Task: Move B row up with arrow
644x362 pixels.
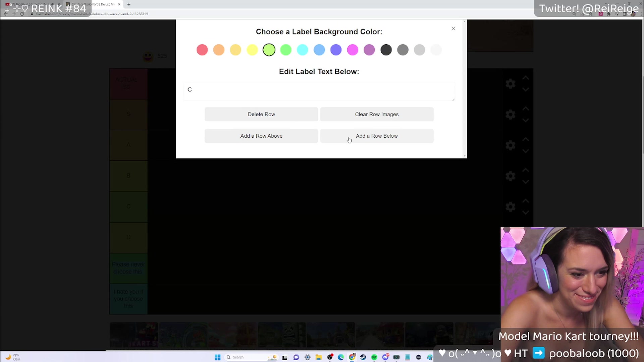Action: click(x=526, y=170)
